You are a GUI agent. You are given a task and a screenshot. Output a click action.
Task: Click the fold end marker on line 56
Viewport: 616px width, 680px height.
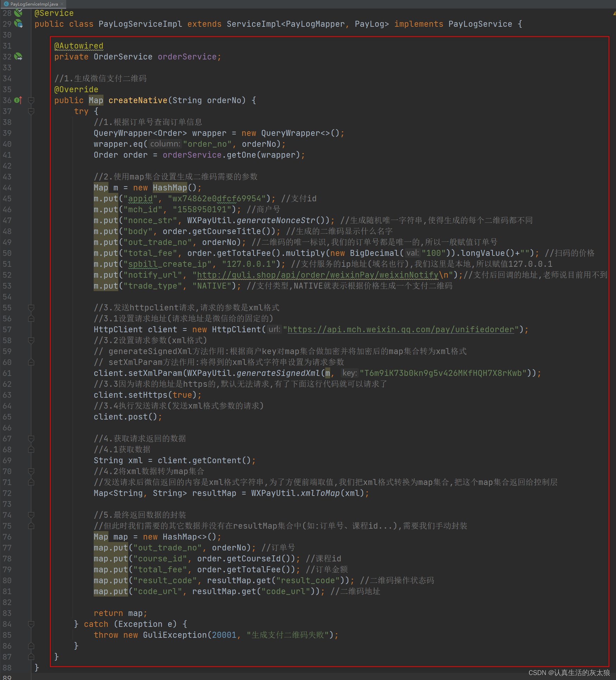pyautogui.click(x=31, y=319)
